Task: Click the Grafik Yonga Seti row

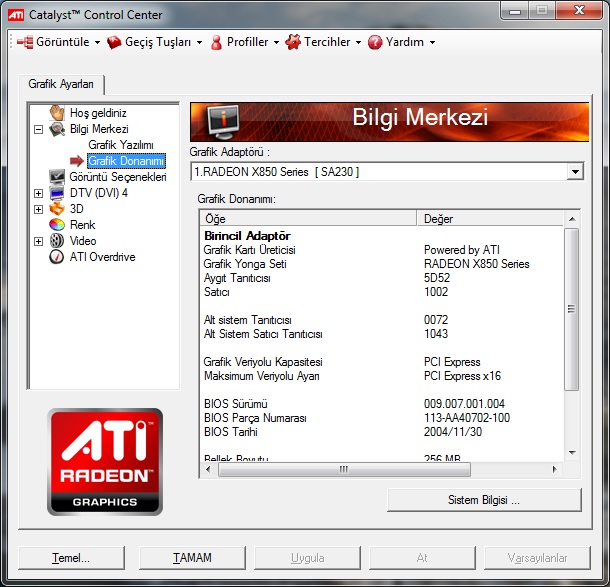Action: point(381,264)
